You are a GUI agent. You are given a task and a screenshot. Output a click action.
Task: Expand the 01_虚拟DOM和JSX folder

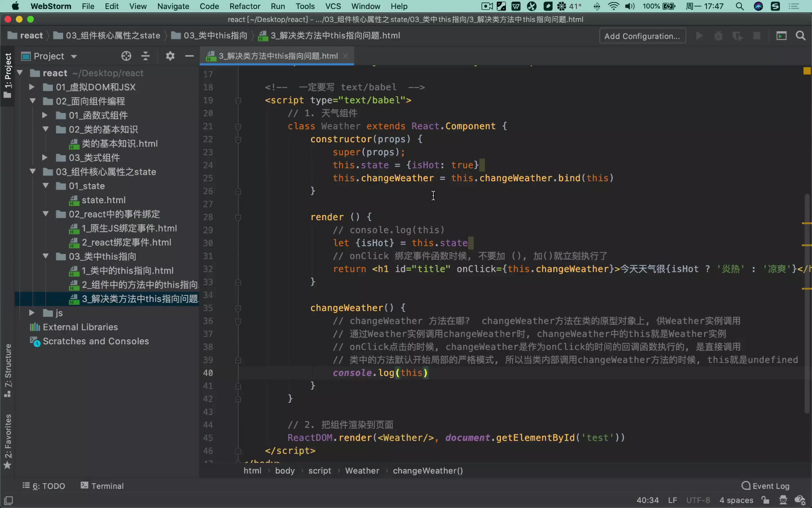tap(32, 87)
